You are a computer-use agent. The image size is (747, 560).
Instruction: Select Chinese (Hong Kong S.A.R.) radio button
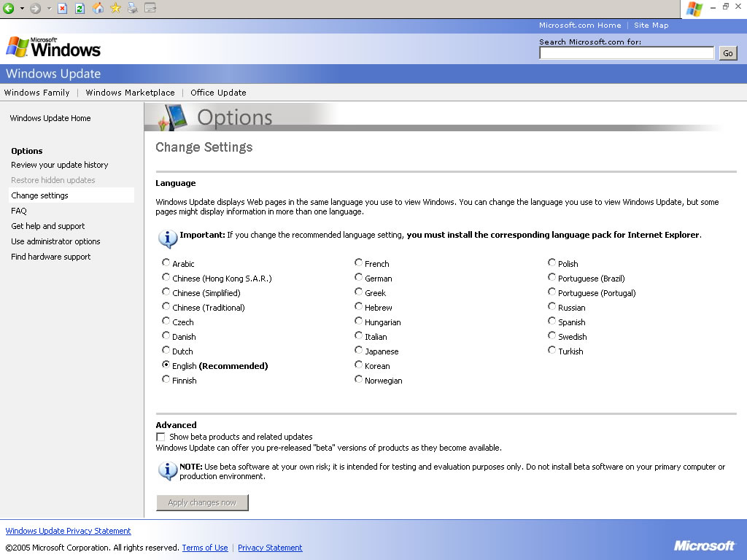point(166,277)
